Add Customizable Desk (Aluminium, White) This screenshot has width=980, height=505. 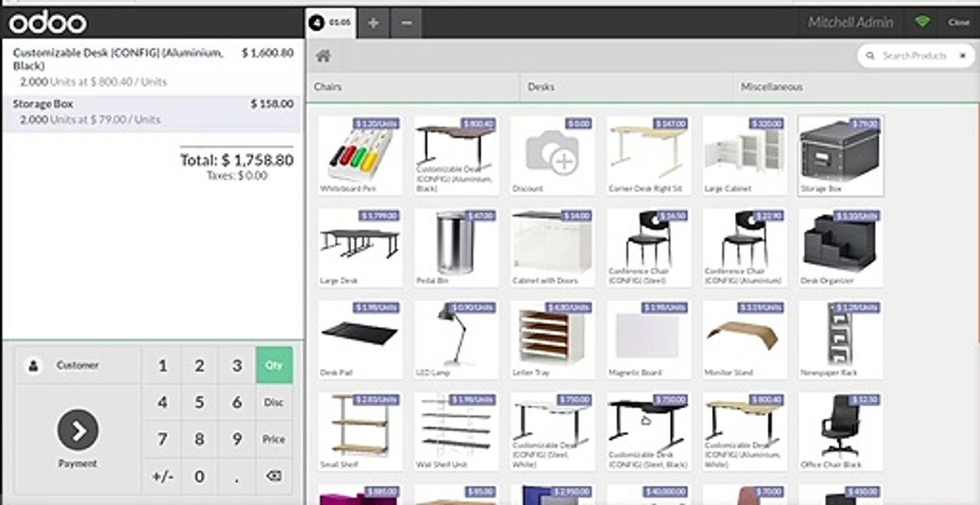click(745, 431)
